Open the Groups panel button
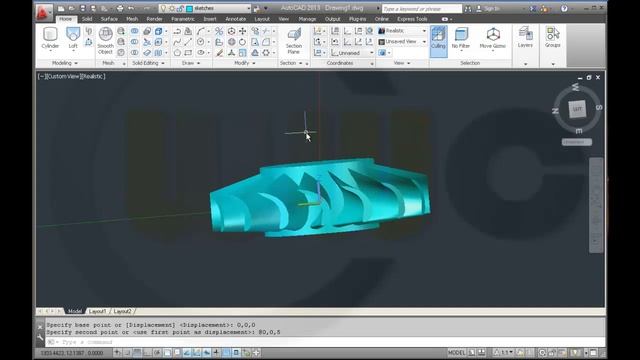The height and width of the screenshot is (360, 640). [552, 38]
